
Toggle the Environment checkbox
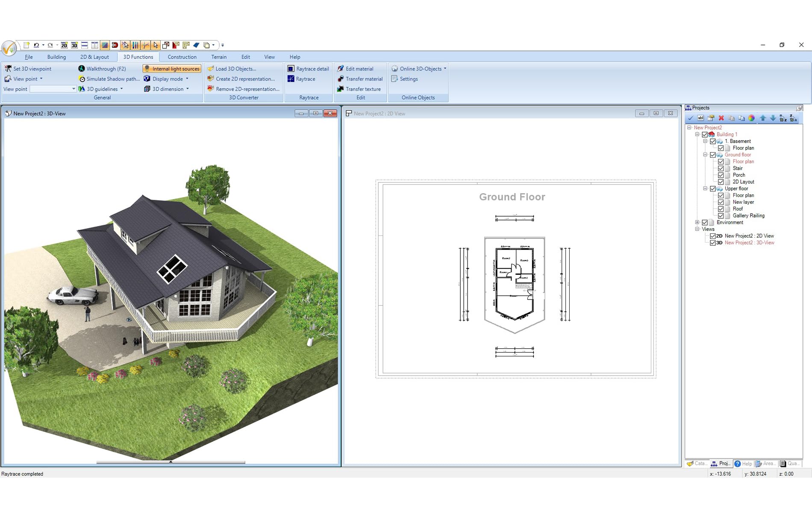pos(705,223)
